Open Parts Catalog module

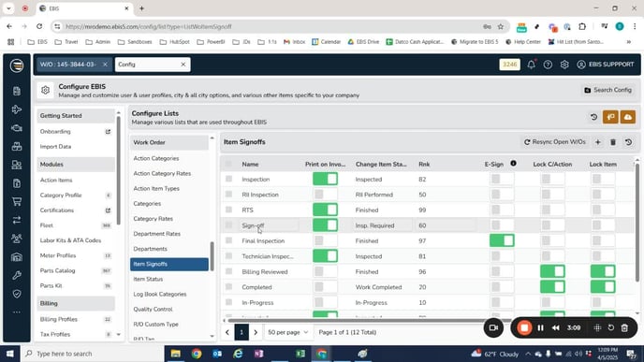[57, 270]
